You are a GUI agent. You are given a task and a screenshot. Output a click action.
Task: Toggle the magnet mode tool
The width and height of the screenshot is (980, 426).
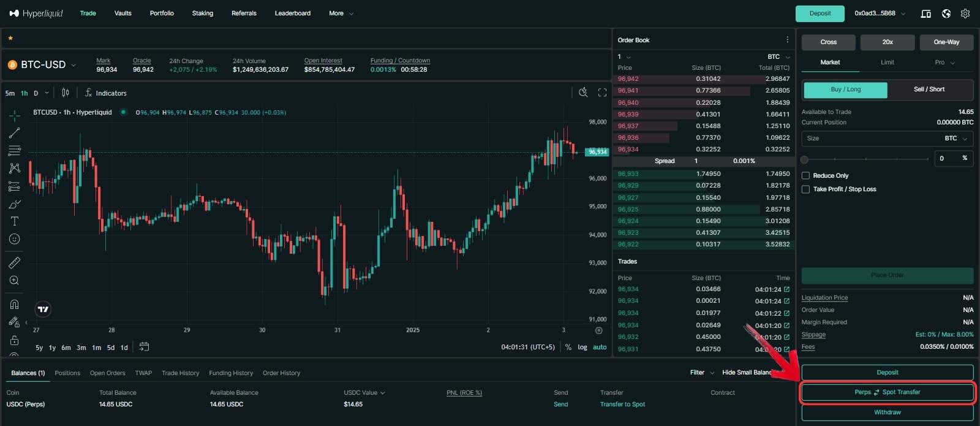pyautogui.click(x=15, y=304)
